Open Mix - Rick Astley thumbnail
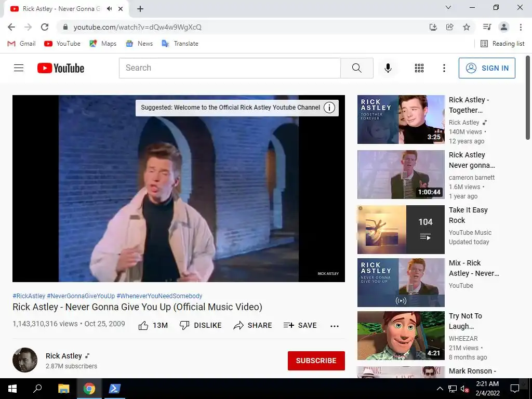Image resolution: width=532 pixels, height=399 pixels. click(x=401, y=283)
